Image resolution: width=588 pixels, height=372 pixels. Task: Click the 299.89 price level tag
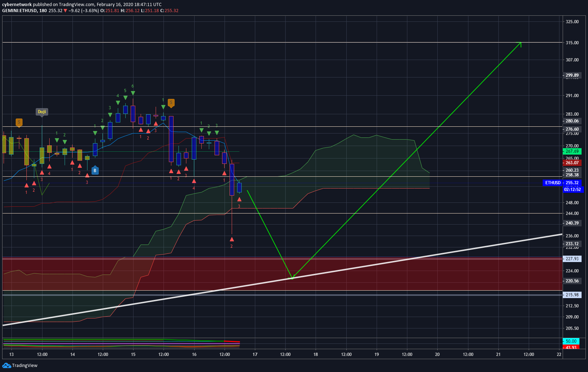click(x=572, y=75)
